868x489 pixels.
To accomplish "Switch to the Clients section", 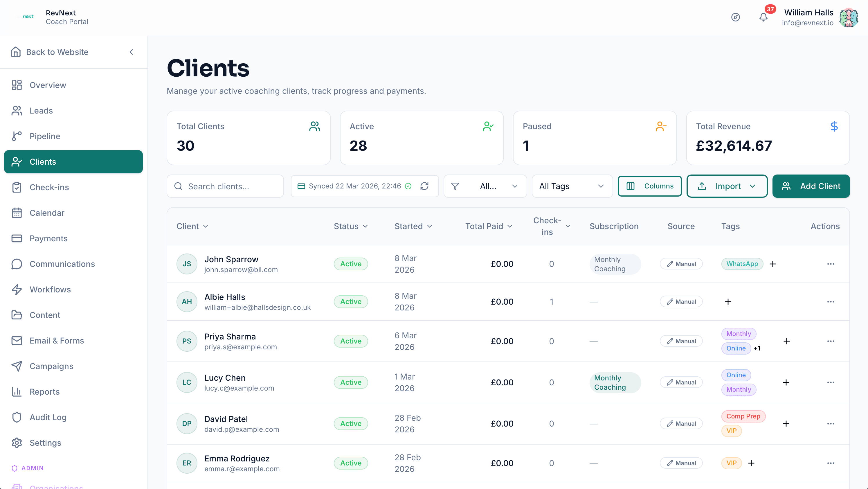I will click(x=43, y=162).
